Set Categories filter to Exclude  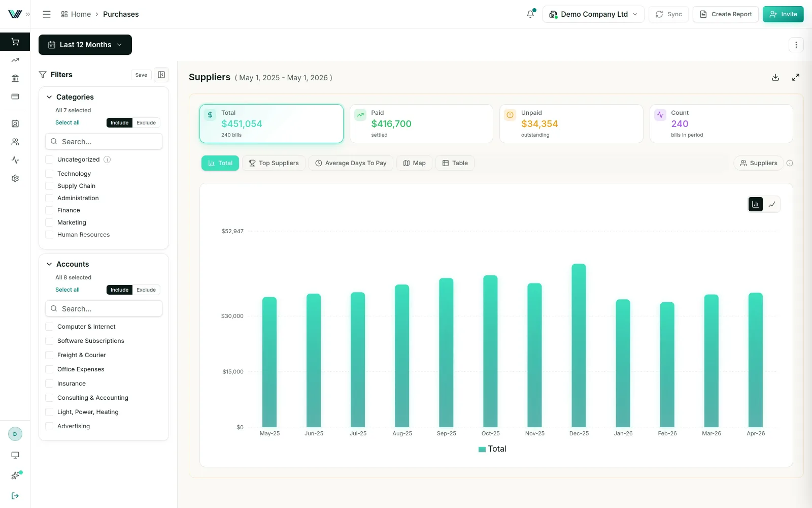[x=146, y=122]
